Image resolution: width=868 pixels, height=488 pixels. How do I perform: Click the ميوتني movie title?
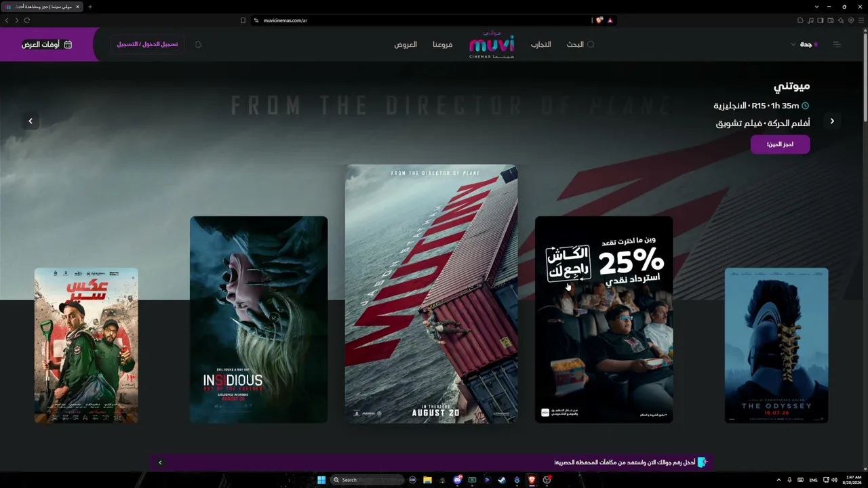tap(791, 86)
